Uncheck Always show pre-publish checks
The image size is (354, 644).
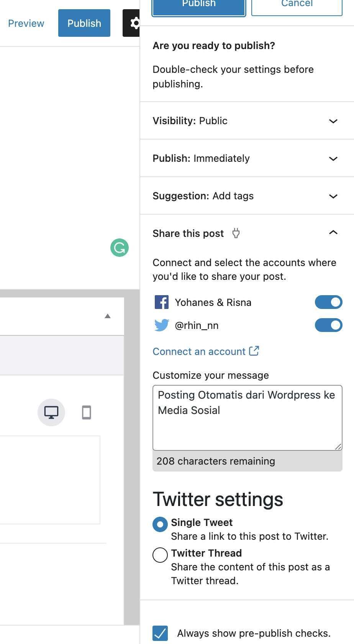pos(160,633)
